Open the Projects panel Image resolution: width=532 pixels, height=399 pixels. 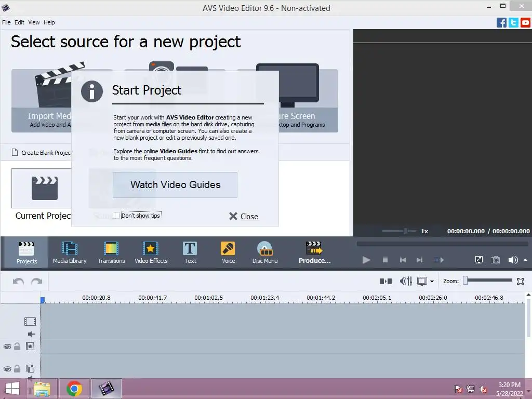click(26, 253)
